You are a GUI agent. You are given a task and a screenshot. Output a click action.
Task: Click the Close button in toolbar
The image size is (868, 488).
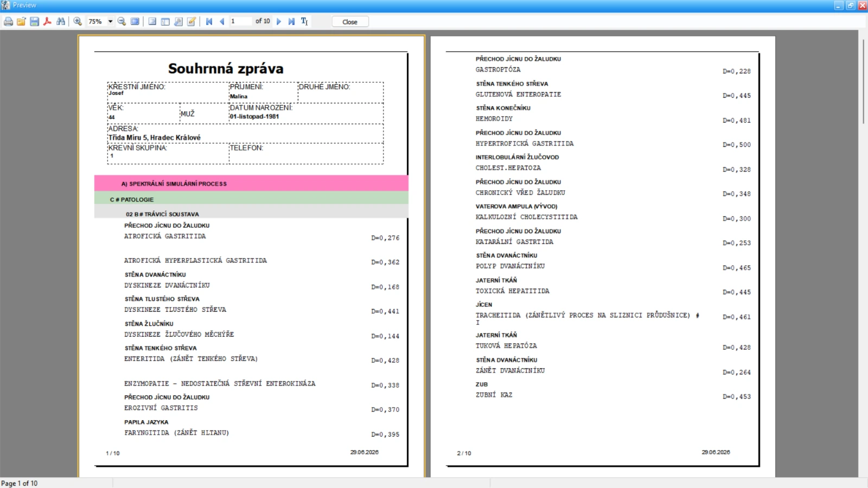point(350,22)
